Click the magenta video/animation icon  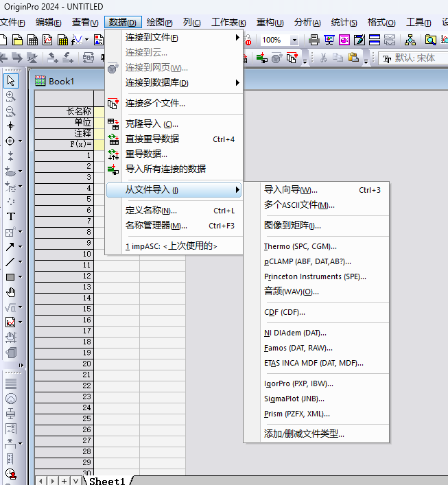point(344,40)
